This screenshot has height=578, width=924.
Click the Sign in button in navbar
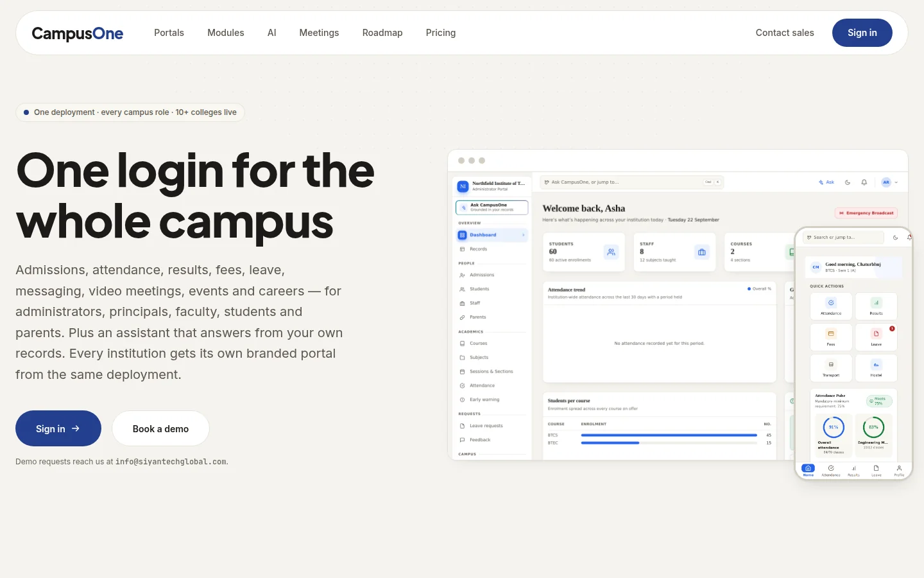point(862,33)
